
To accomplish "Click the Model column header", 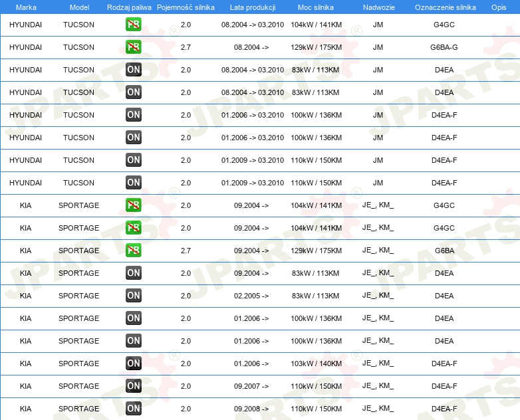I will click(79, 7).
